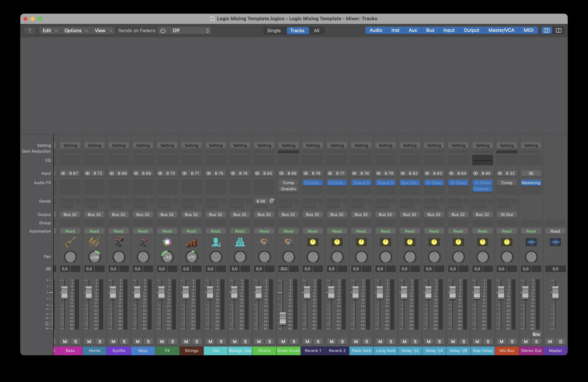Click the FX sparkle track icon

tap(167, 242)
